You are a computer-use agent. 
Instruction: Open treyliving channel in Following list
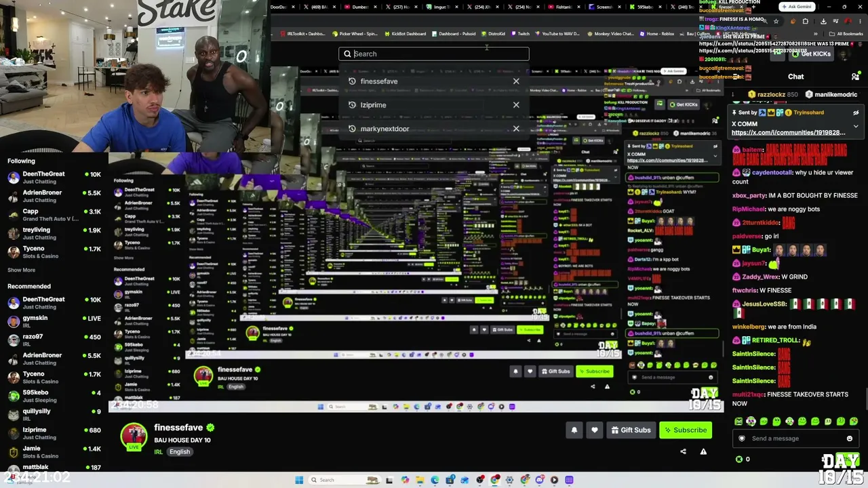coord(54,233)
